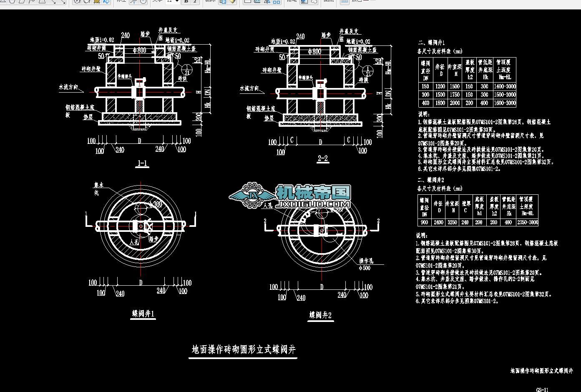Click the drawing number GS-11
This screenshot has width=581, height=392.
click(x=542, y=390)
